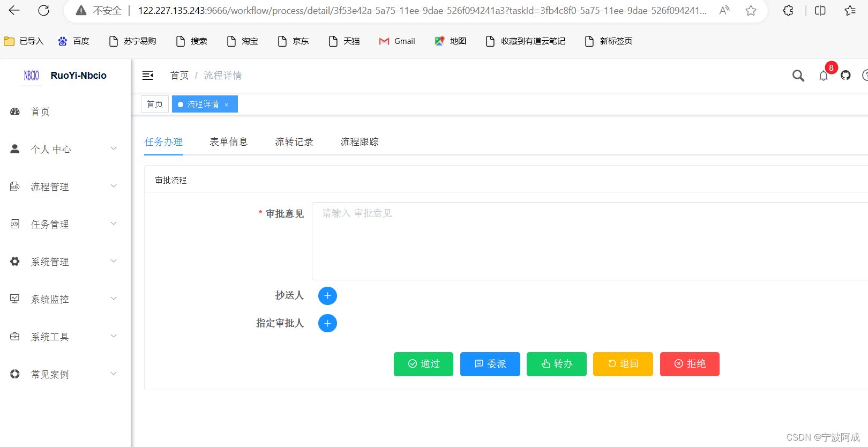Bookmark this page with the star icon
This screenshot has width=868, height=447.
coord(751,10)
